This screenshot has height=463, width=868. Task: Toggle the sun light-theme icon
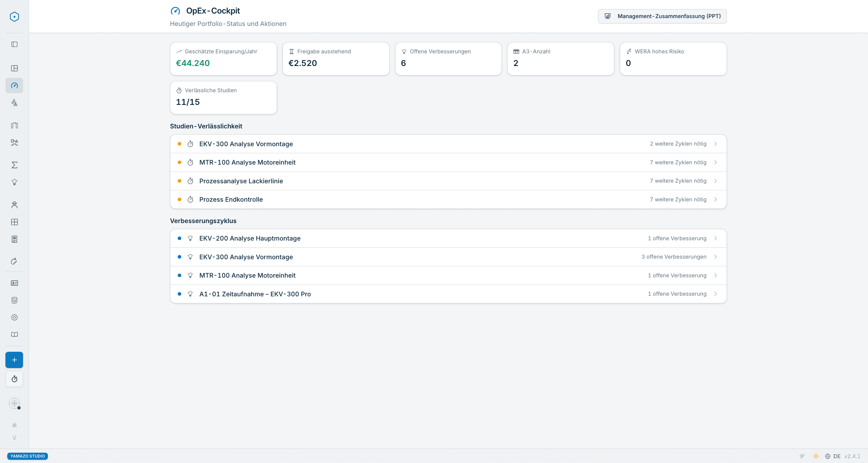tap(816, 456)
